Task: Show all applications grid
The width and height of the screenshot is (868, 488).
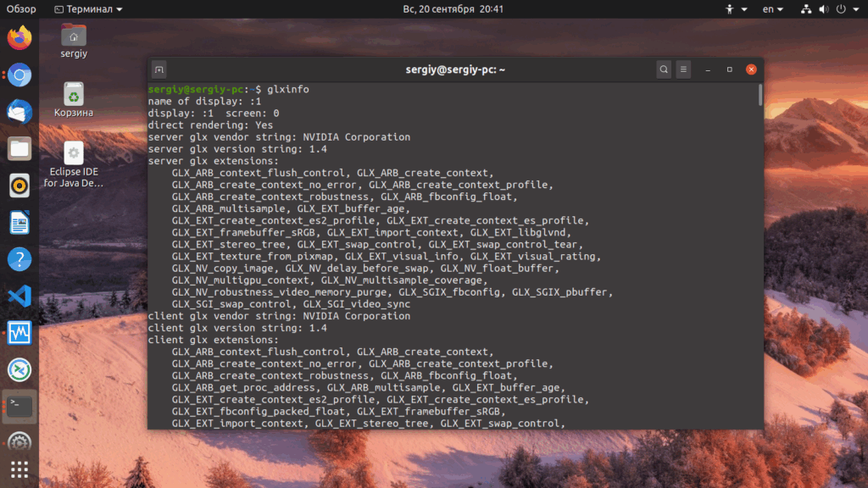Action: (19, 469)
